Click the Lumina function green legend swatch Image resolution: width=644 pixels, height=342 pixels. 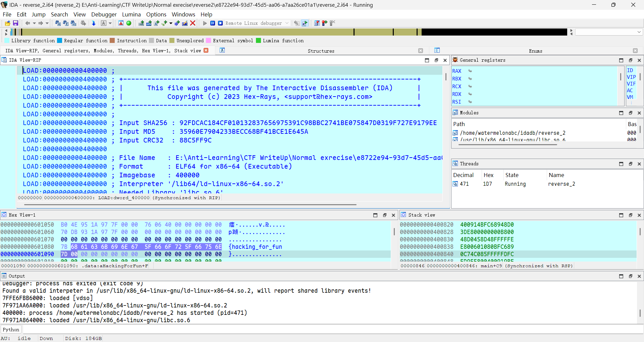pyautogui.click(x=258, y=41)
